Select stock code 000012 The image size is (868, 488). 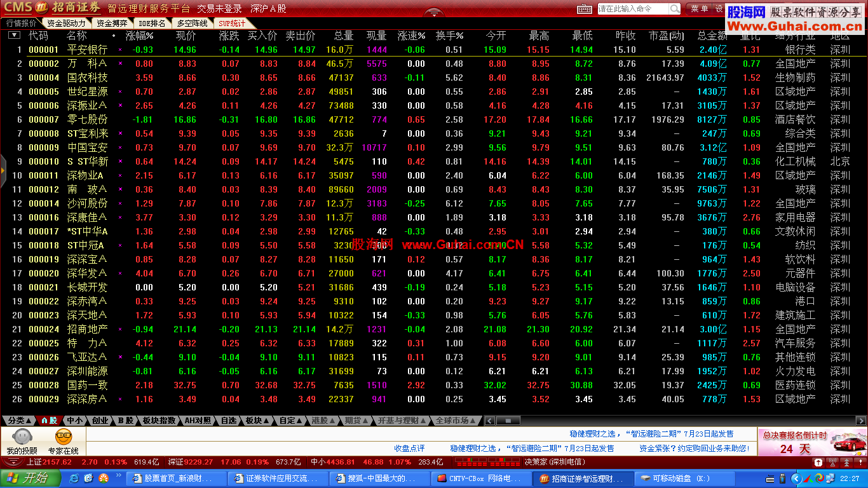coord(43,189)
